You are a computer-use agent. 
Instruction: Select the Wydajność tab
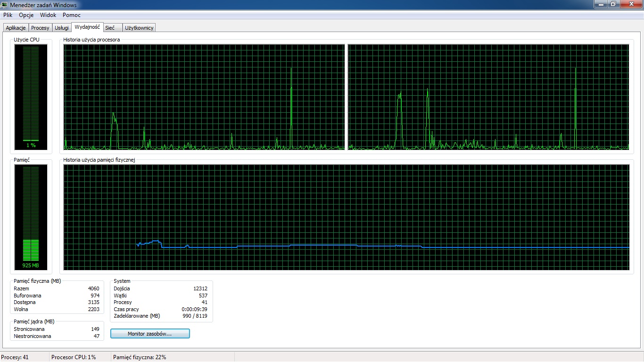pyautogui.click(x=87, y=27)
